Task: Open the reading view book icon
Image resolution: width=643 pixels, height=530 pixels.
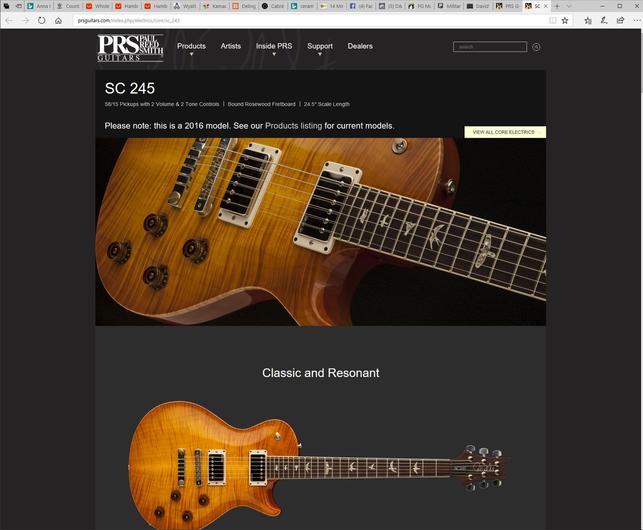Action: (x=553, y=21)
